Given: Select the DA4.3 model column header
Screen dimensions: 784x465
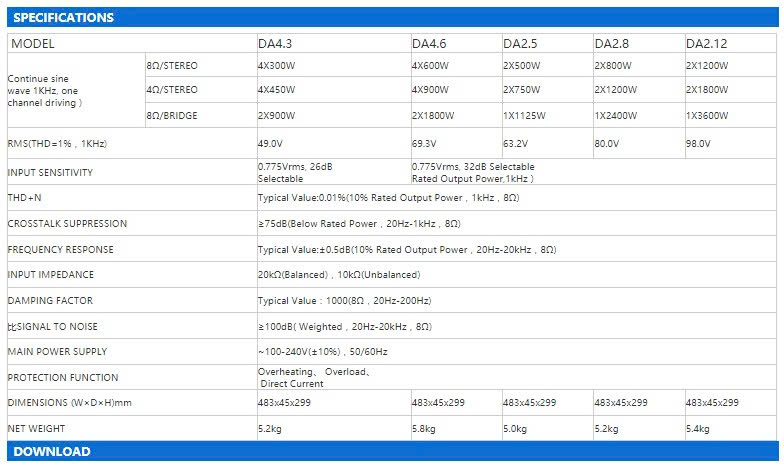Looking at the screenshot, I should pyautogui.click(x=276, y=44).
